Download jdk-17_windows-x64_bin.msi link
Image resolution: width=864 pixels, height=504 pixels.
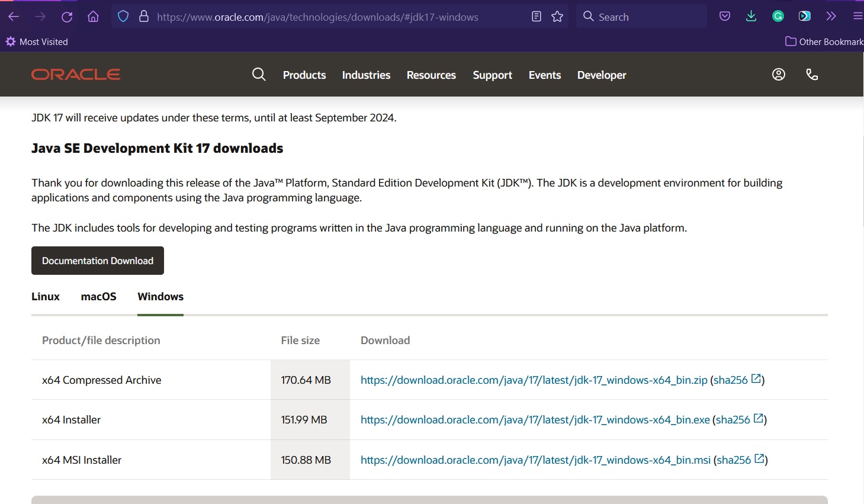[x=535, y=460]
